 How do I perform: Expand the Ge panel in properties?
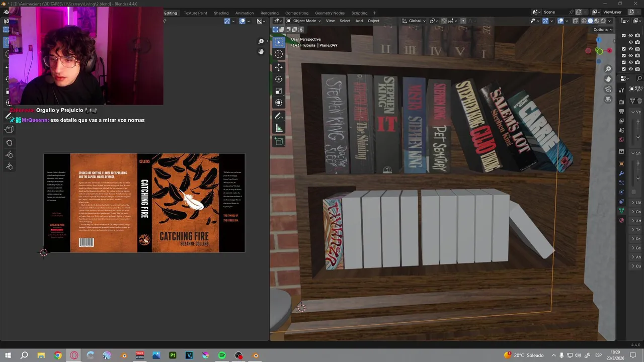(636, 248)
